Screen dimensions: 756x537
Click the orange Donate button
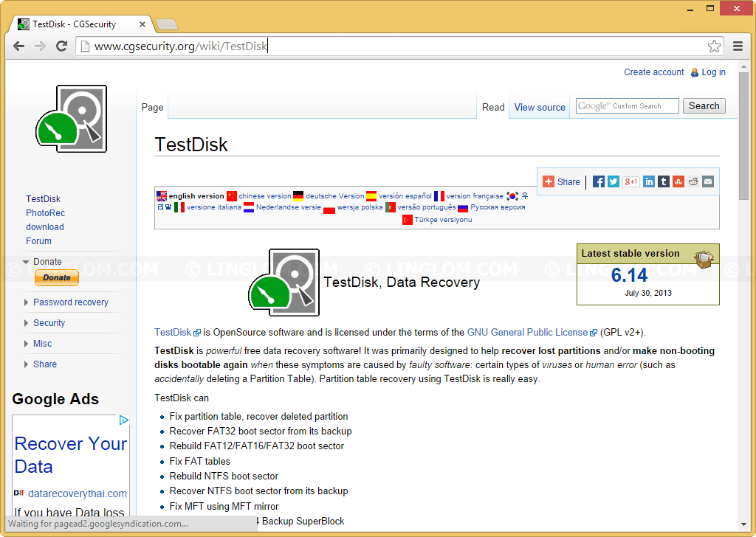click(57, 278)
